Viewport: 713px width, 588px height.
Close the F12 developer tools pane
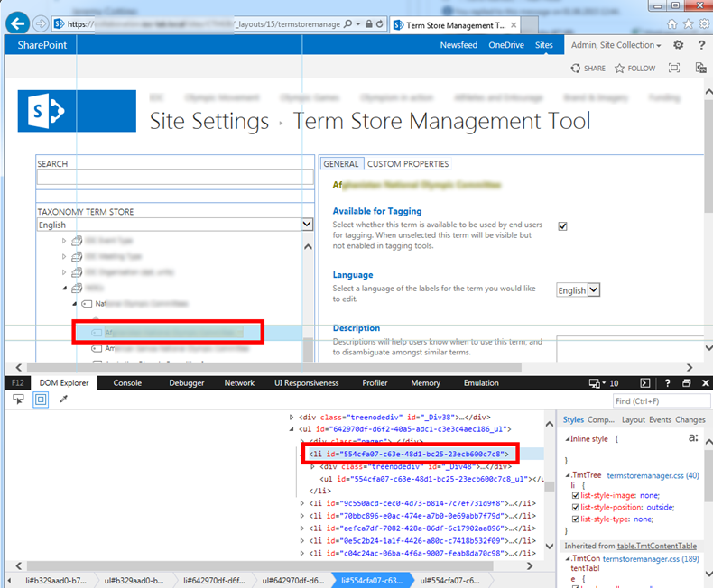tap(705, 383)
